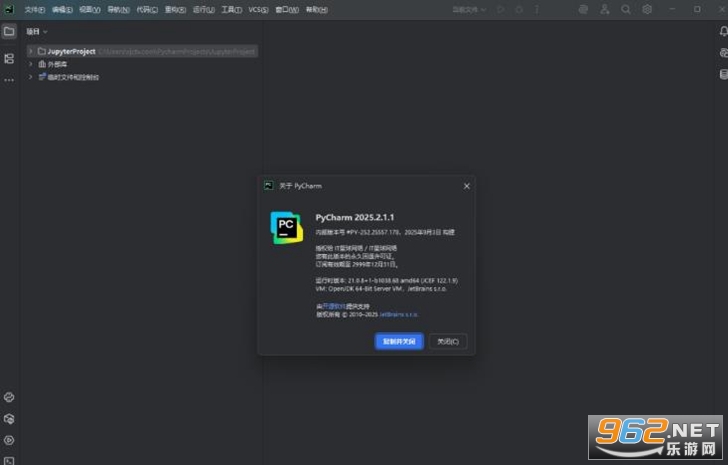Viewport: 728px width, 465px height.
Task: Open the Python Console layers icon
Action: tap(9, 419)
